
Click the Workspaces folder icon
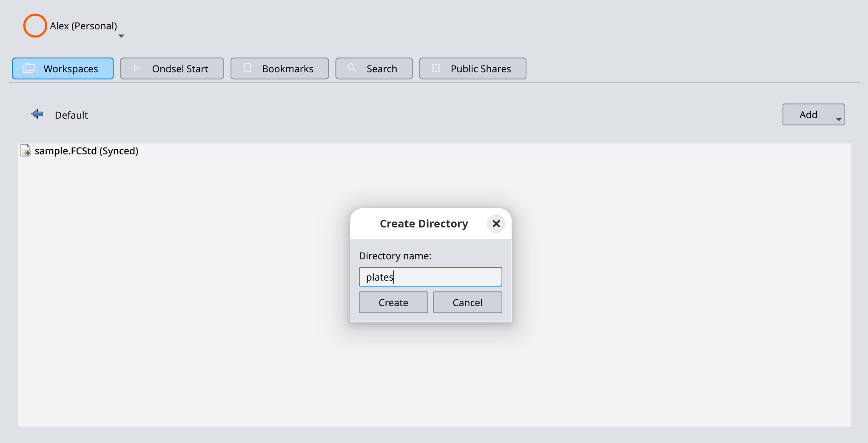point(29,68)
